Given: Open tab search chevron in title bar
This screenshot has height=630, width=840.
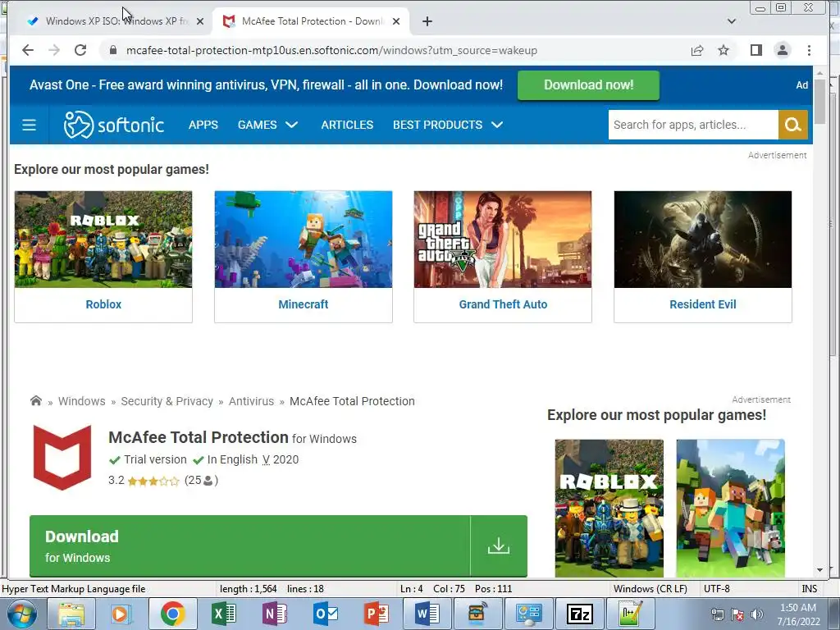Looking at the screenshot, I should tap(731, 21).
